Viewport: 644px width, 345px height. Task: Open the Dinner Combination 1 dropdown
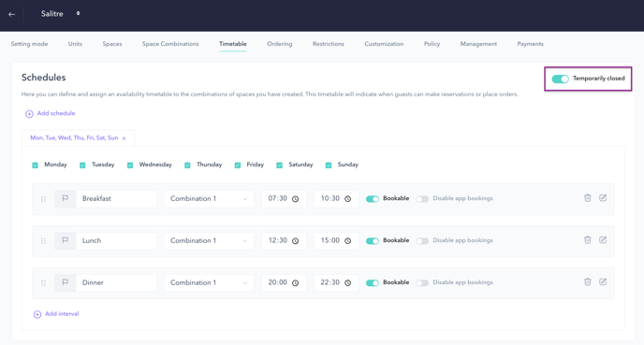pos(209,282)
